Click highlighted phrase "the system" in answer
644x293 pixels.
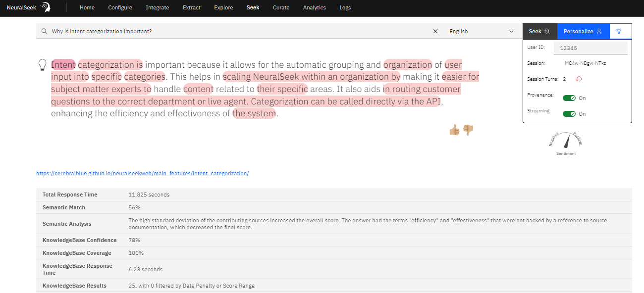tap(254, 113)
